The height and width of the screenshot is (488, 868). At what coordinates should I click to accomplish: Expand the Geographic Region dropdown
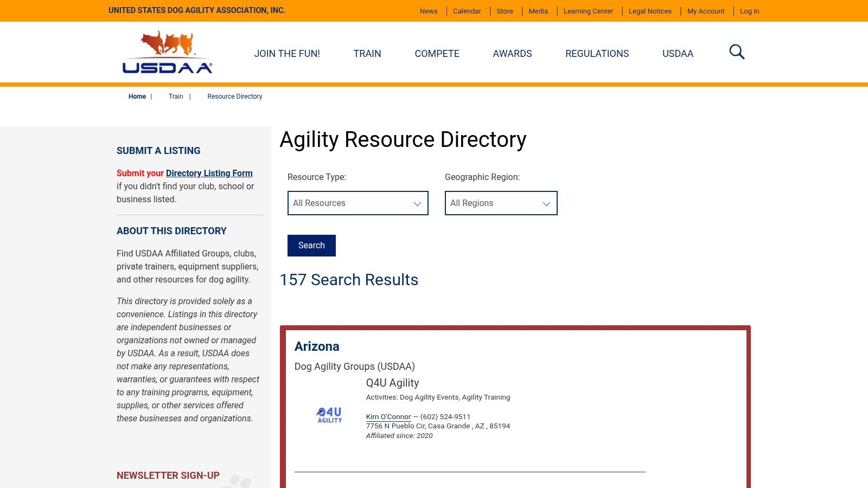coord(501,203)
